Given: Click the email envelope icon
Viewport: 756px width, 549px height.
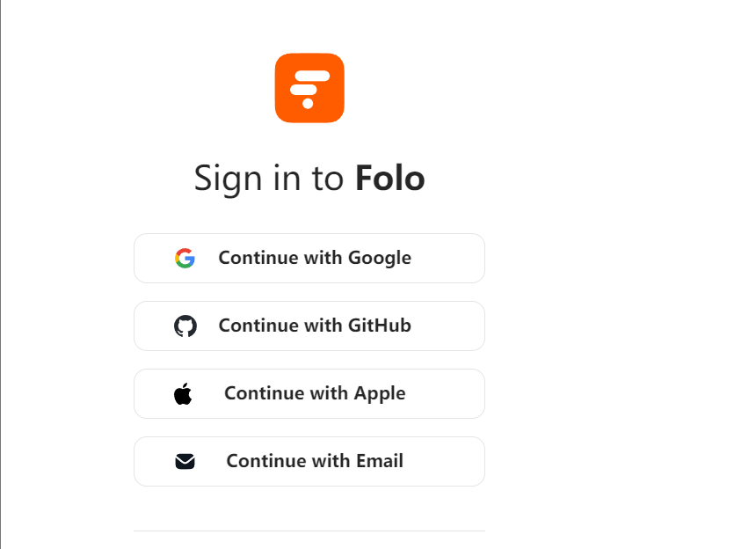Looking at the screenshot, I should point(185,461).
